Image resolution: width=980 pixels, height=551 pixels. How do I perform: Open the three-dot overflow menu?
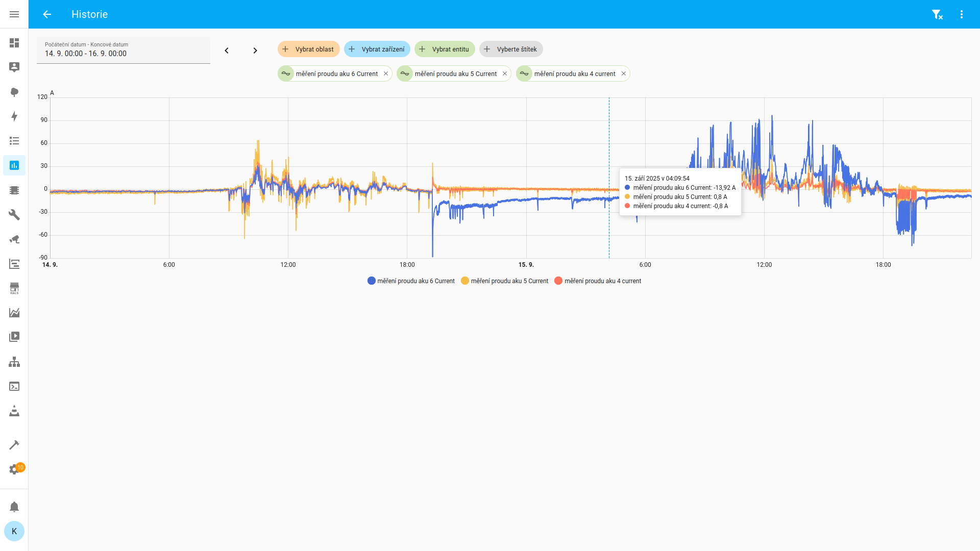962,14
